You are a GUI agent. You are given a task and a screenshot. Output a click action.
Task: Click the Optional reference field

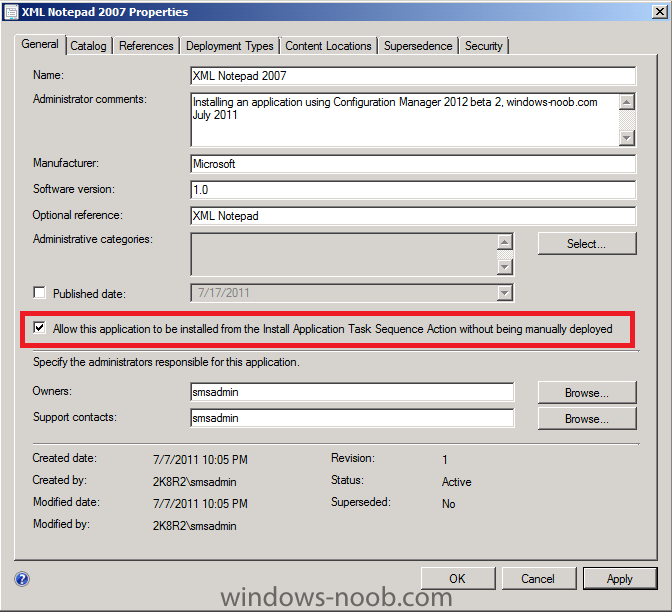(x=413, y=216)
